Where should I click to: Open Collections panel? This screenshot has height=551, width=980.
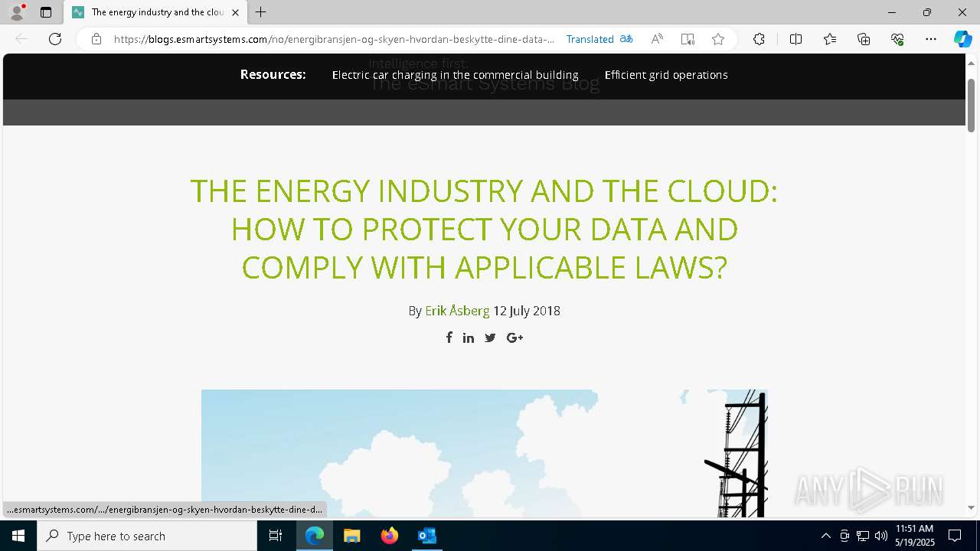[864, 39]
